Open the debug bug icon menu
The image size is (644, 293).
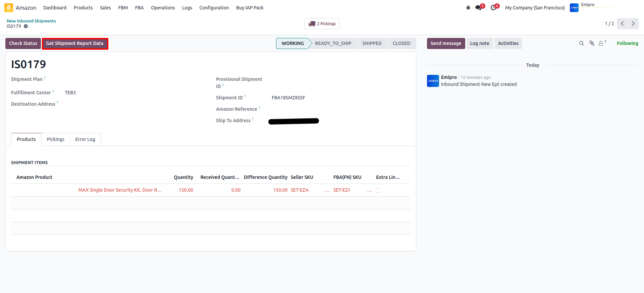[468, 8]
